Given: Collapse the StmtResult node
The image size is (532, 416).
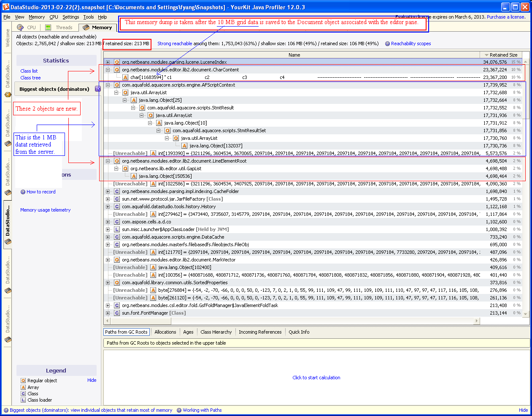Looking at the screenshot, I should pos(133,108).
